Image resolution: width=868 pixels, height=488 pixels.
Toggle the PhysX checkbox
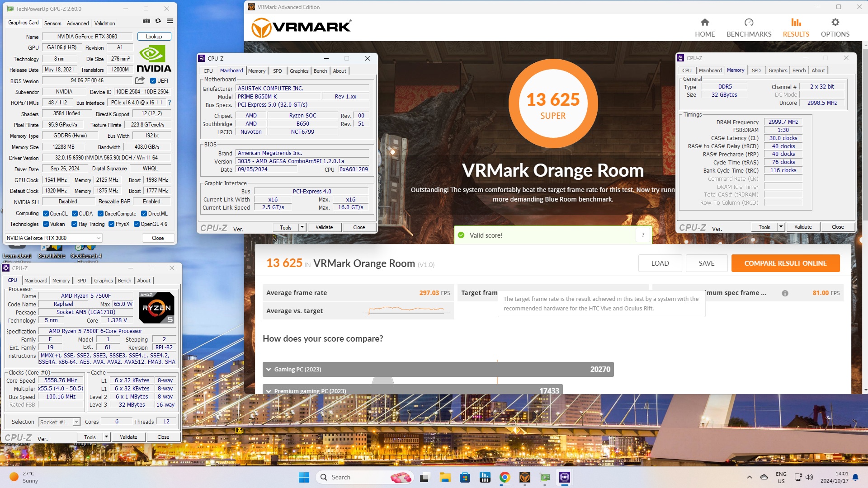[x=111, y=224]
